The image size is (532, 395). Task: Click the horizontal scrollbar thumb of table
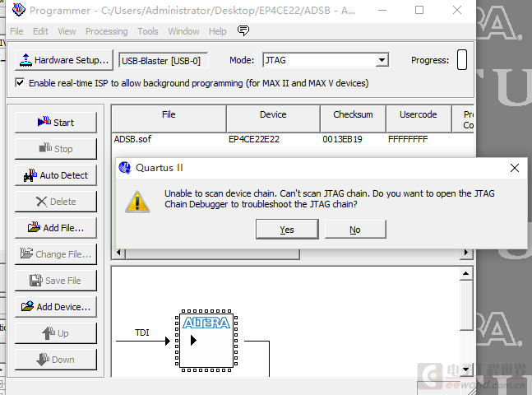click(212, 254)
